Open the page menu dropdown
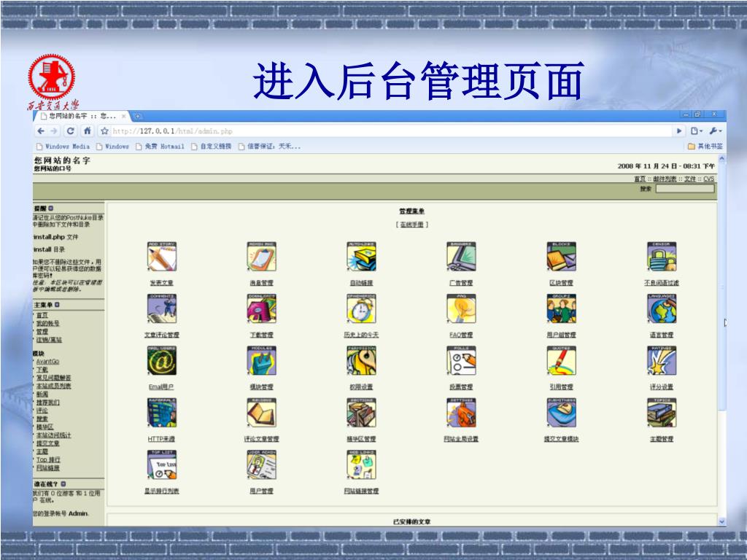 [697, 131]
